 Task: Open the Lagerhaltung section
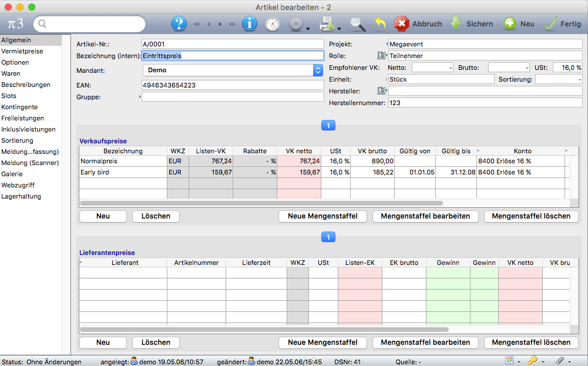click(x=21, y=196)
